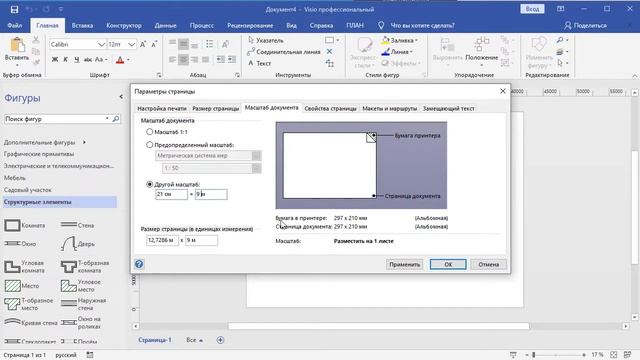Screen dimensions: 640x360
Task: Close the Параметры страницы dialog
Action: [502, 91]
